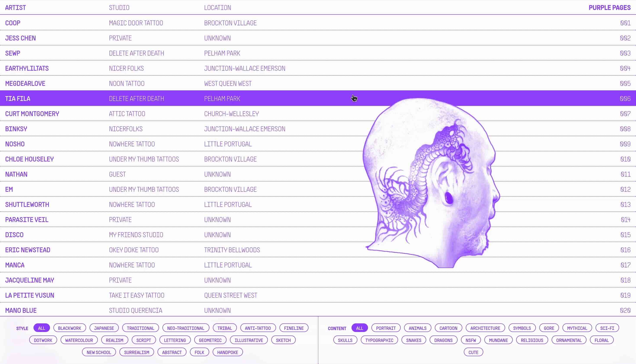The width and height of the screenshot is (636, 364).
Task: Select the Parasite Veil artist row
Action: 318,219
